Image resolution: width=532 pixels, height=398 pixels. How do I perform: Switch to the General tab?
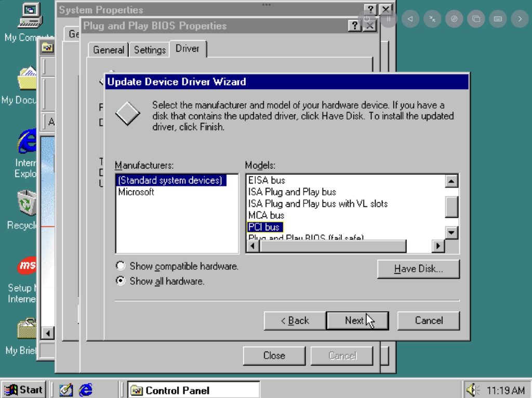pos(109,50)
